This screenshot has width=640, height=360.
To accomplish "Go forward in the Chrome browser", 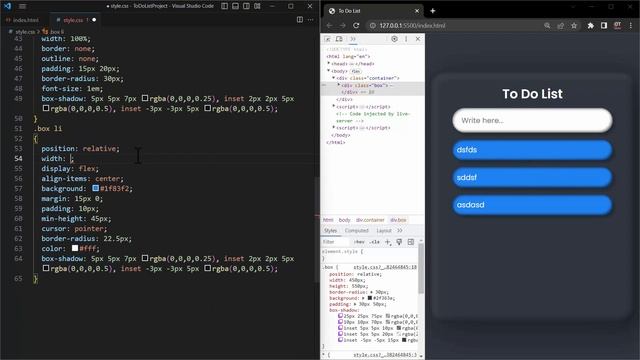I will click(342, 25).
